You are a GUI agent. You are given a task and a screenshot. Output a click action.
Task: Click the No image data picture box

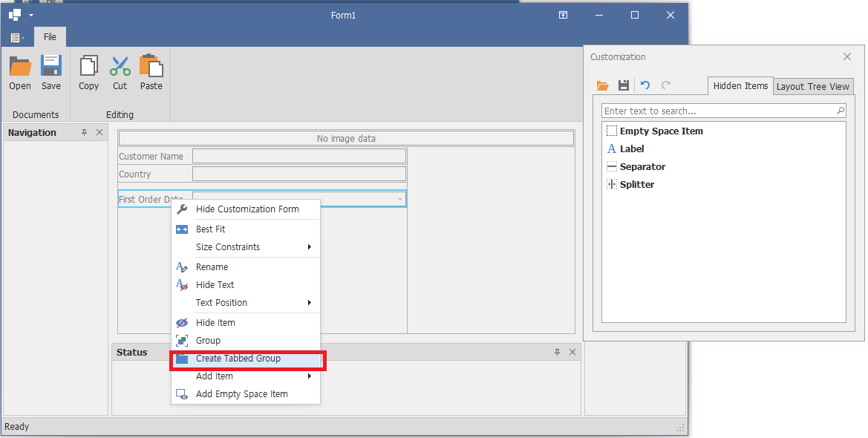[x=347, y=138]
